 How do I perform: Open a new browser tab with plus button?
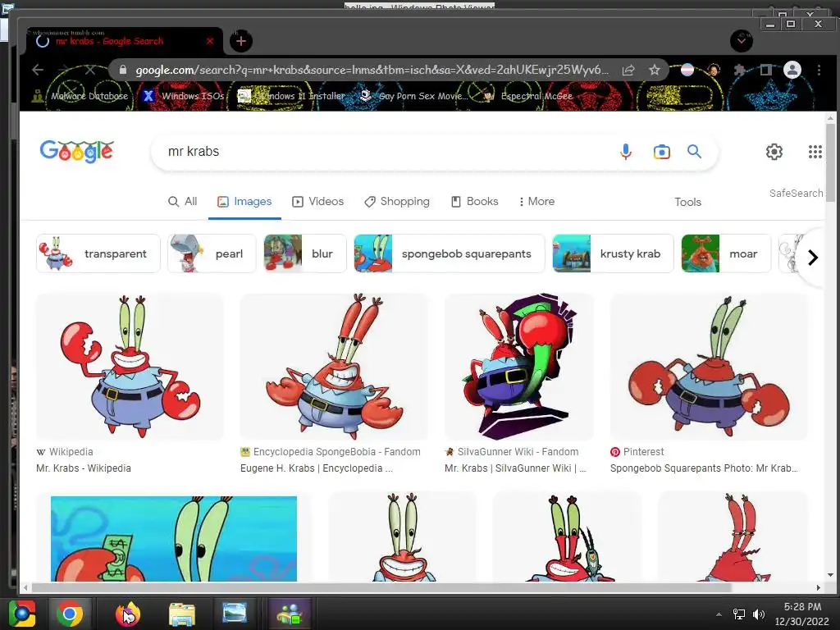(241, 41)
